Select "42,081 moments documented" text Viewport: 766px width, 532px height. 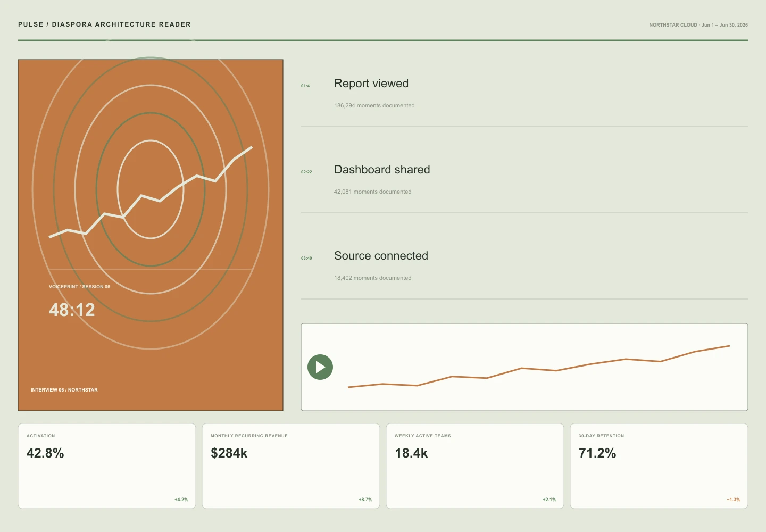(372, 192)
